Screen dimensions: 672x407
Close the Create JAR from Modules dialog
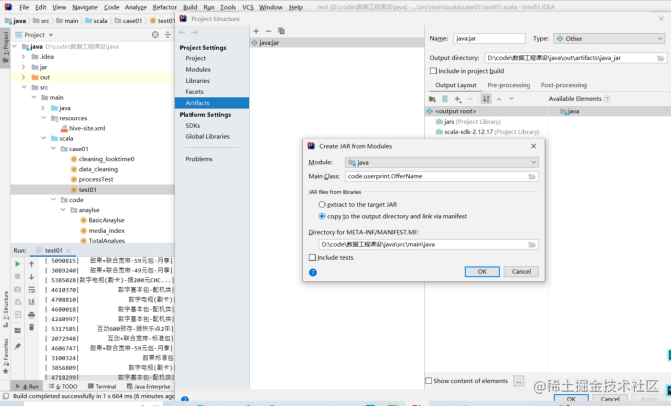click(x=534, y=146)
